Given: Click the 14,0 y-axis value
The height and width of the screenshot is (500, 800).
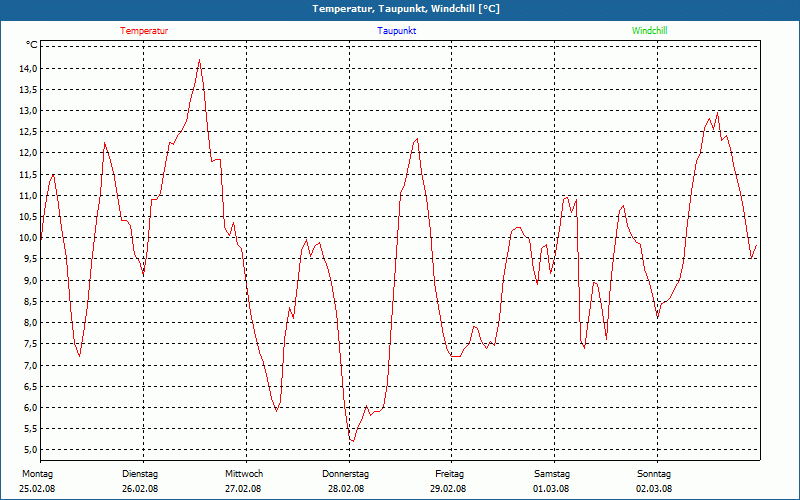Looking at the screenshot, I should [x=29, y=68].
